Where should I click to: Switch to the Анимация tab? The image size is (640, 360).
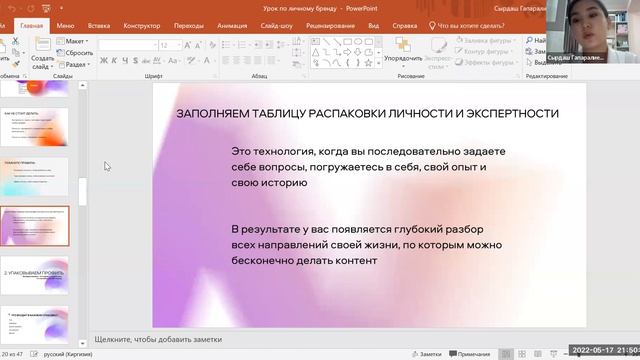(x=232, y=26)
